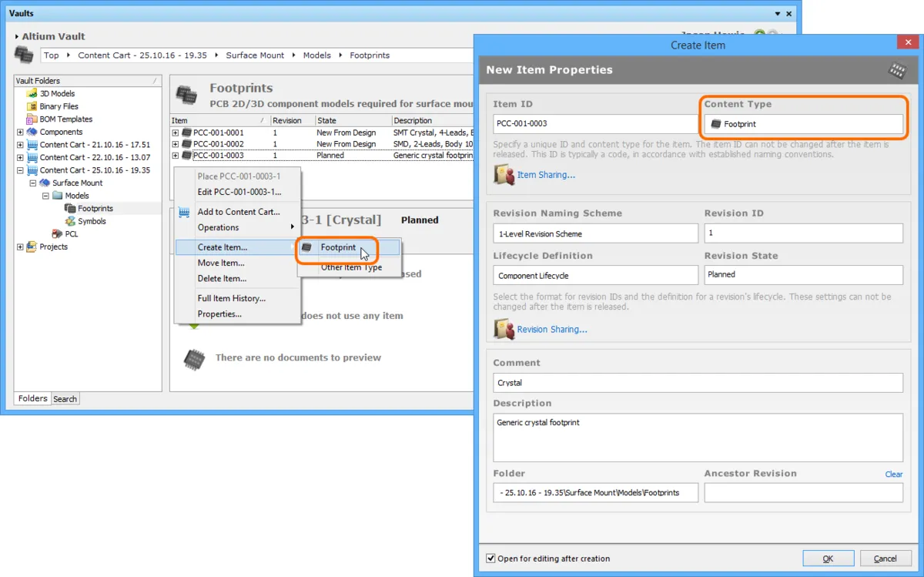Viewport: 924px width, 577px height.
Task: Choose Add to Content Cart menu entry
Action: tap(237, 212)
